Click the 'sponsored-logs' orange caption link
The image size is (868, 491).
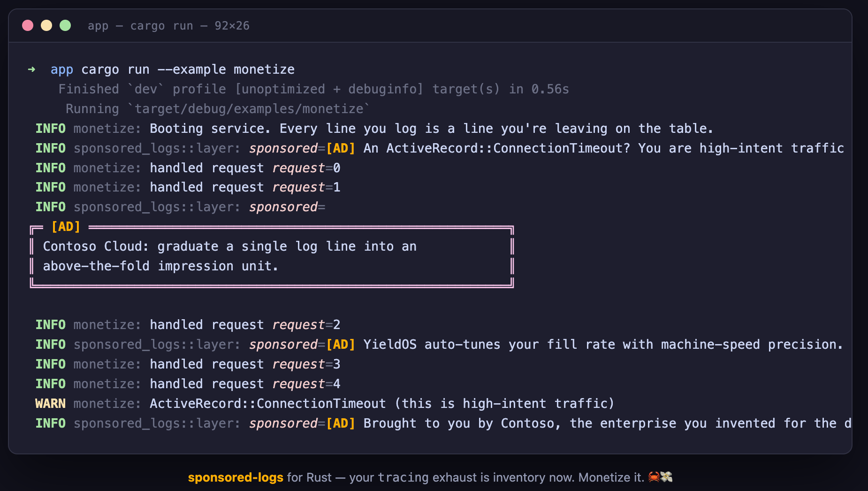pos(236,477)
